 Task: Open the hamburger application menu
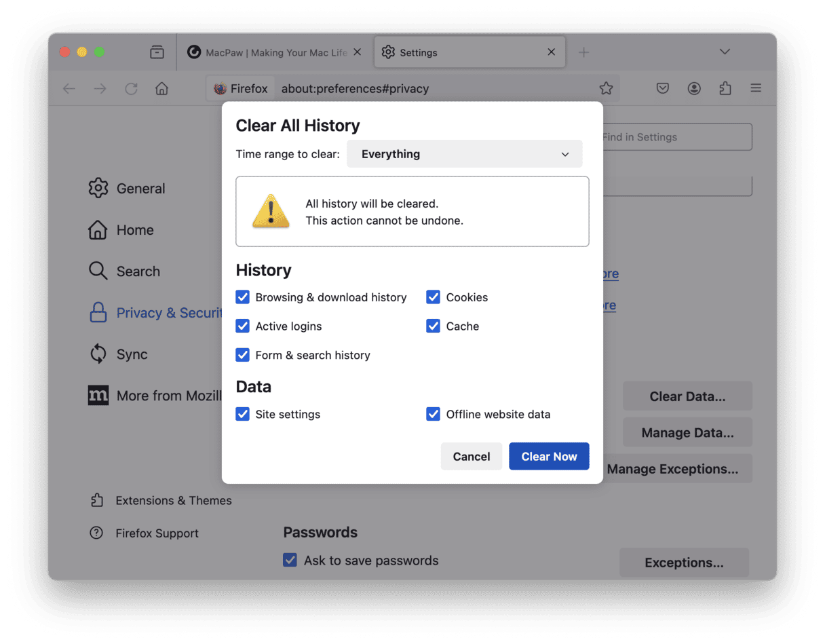tap(755, 88)
